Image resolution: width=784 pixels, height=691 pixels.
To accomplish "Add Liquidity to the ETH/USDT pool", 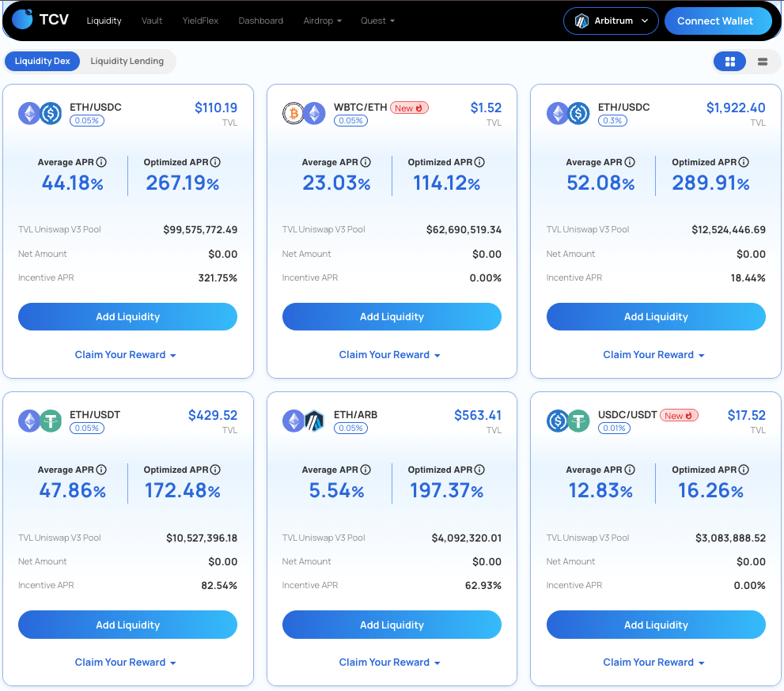I will point(127,625).
